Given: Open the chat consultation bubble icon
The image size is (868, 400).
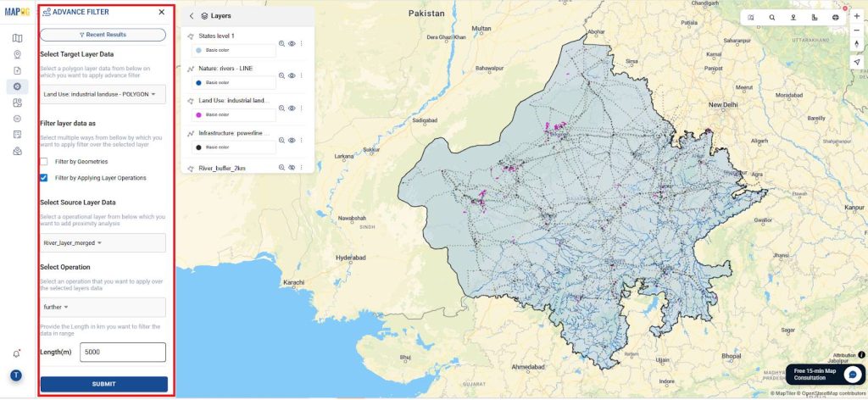Looking at the screenshot, I should (853, 375).
